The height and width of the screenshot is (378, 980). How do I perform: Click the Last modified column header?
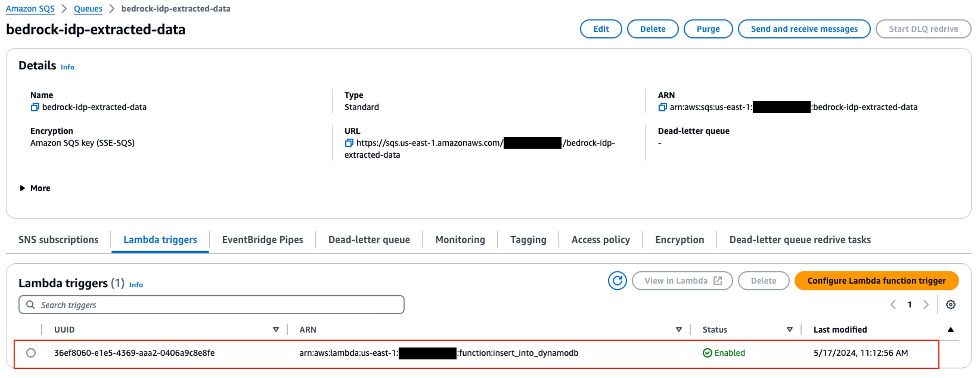[x=840, y=330]
